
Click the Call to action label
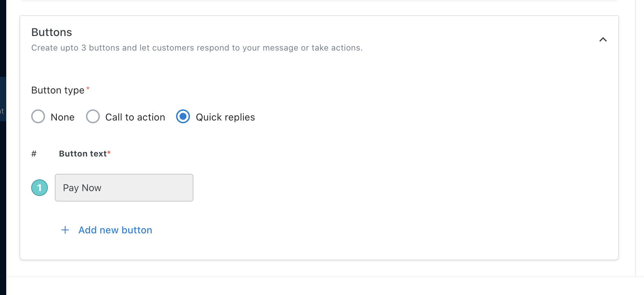[x=135, y=117]
